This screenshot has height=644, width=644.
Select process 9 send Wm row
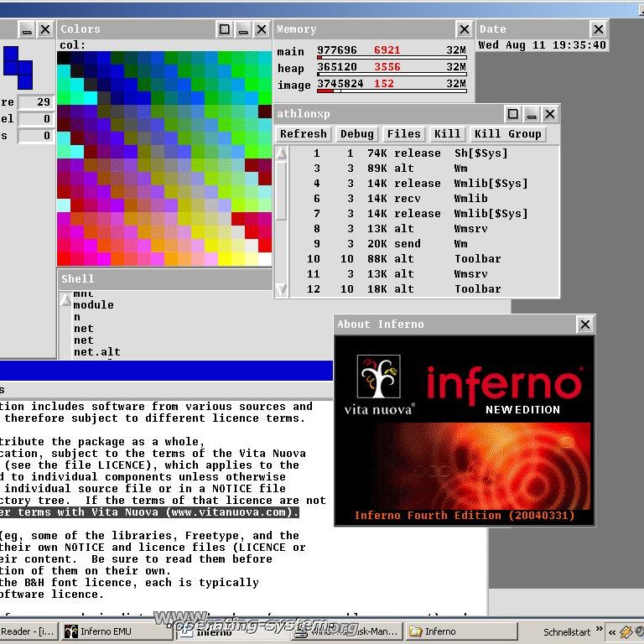coord(423,244)
